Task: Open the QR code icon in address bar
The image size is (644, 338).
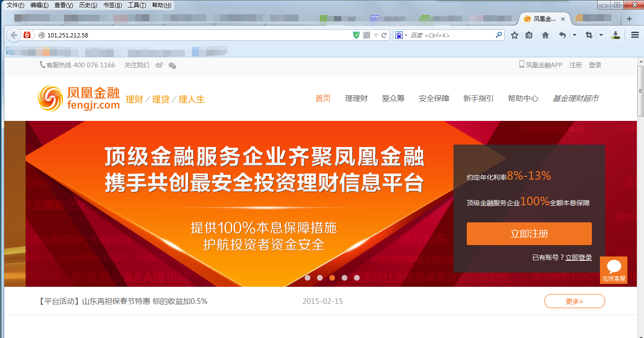Action: coord(367,35)
